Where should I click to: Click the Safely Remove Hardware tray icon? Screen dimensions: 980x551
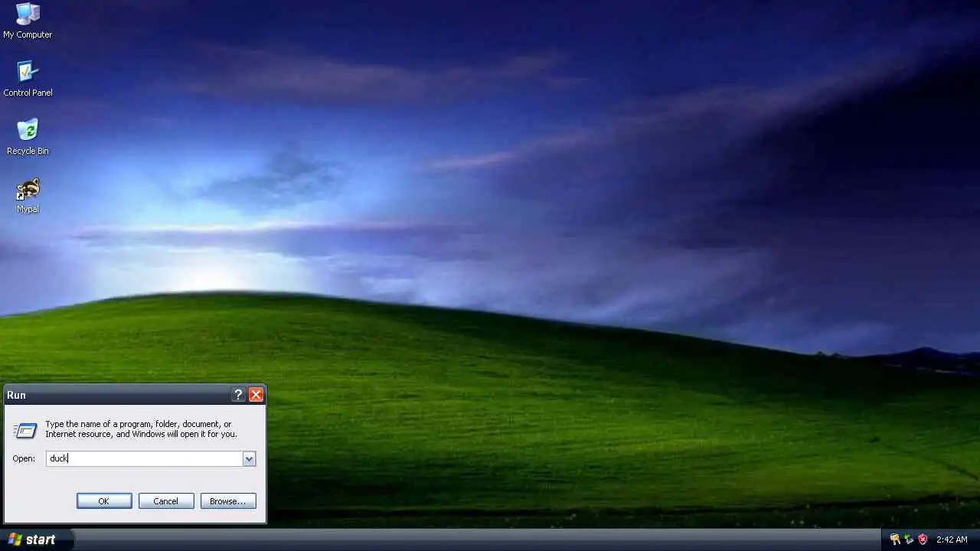(x=909, y=540)
